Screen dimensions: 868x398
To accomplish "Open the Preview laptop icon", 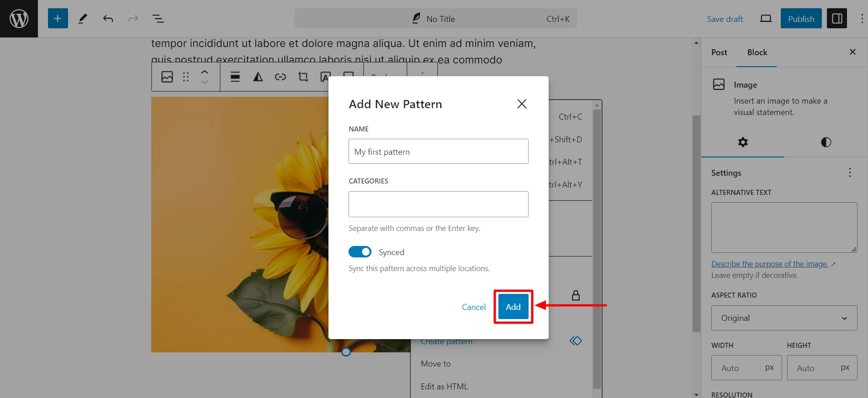I will coord(766,19).
